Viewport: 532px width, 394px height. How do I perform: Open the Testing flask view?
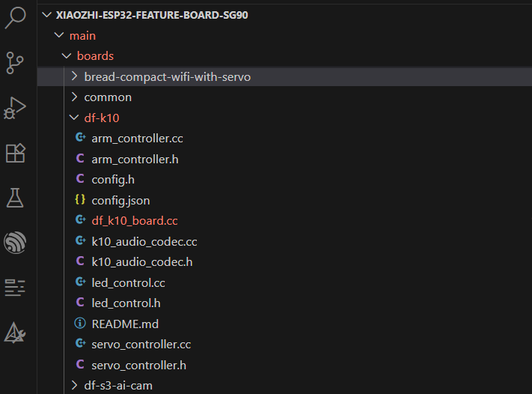tap(16, 198)
